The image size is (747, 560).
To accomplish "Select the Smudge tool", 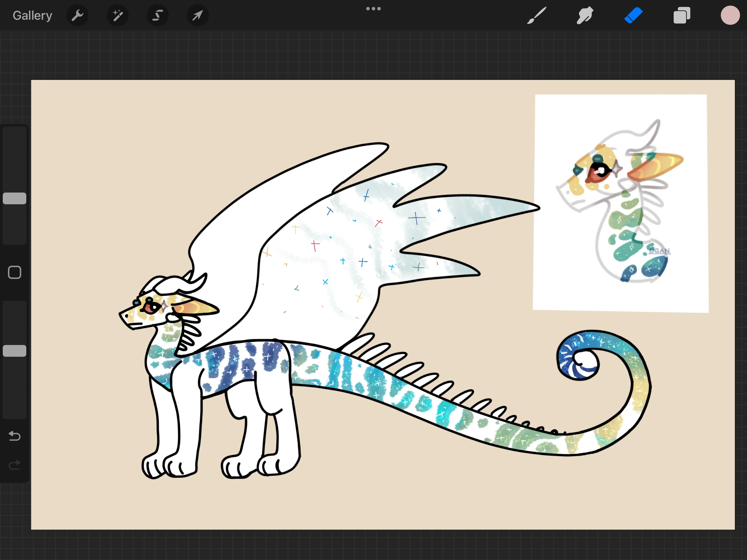I will point(585,16).
